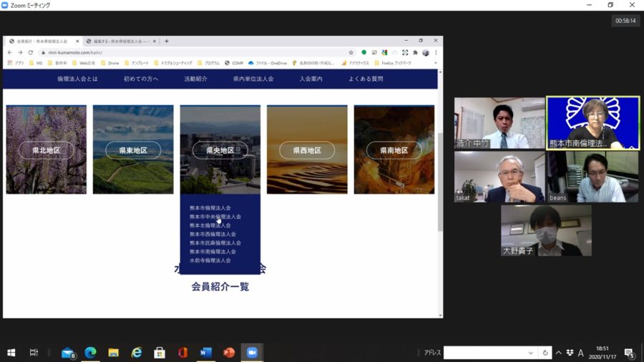Image resolution: width=644 pixels, height=362 pixels.
Task: Open the 入会案内 menu item
Action: click(x=311, y=79)
